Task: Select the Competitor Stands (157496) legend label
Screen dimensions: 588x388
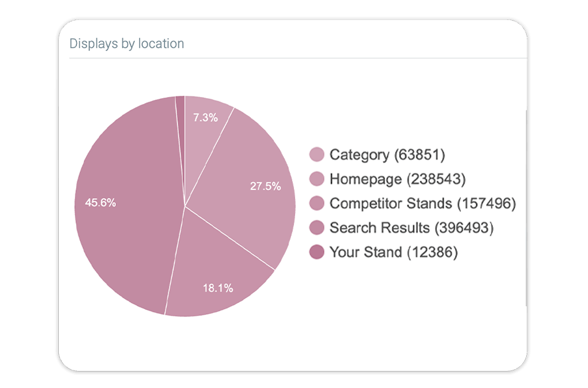Action: pos(422,203)
